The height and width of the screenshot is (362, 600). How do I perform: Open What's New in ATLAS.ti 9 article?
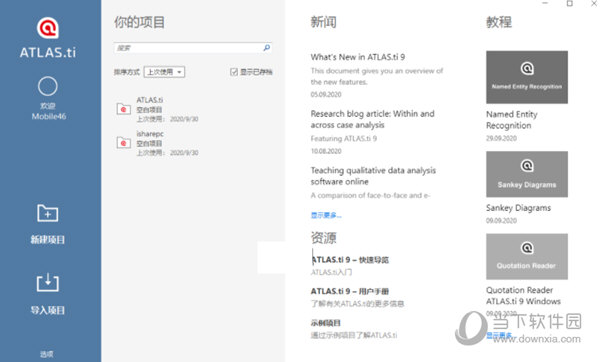358,57
